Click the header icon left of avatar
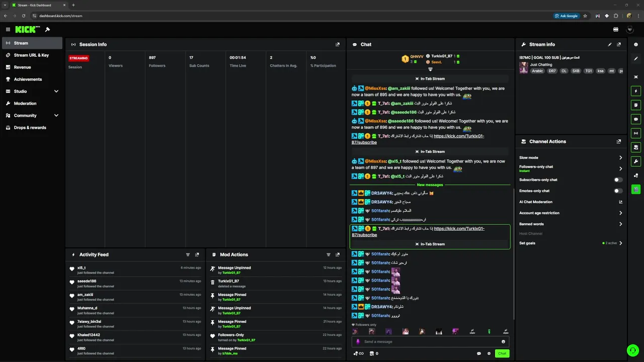The width and height of the screenshot is (644, 362). click(x=616, y=30)
